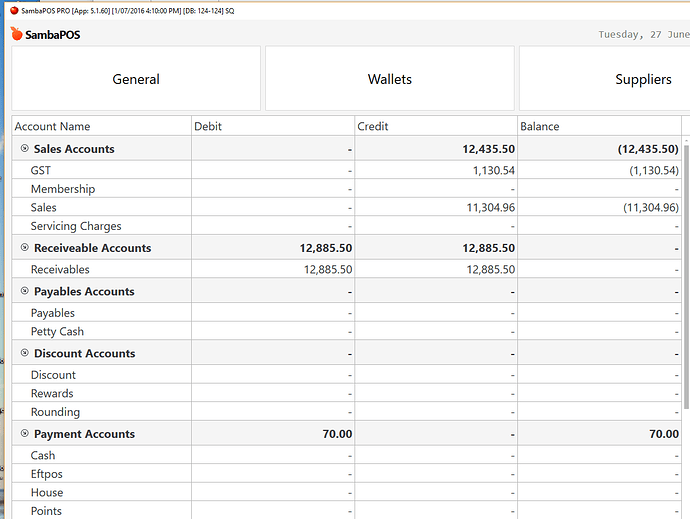Sort by the Balance column header
Screen dimensions: 690x519
click(x=599, y=126)
